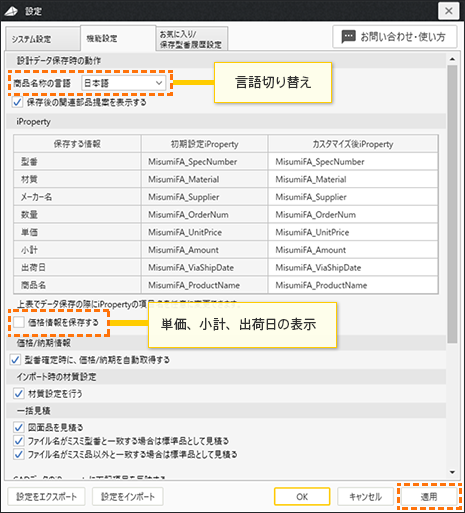
Task: Confirm settings with the OK button
Action: 302,497
